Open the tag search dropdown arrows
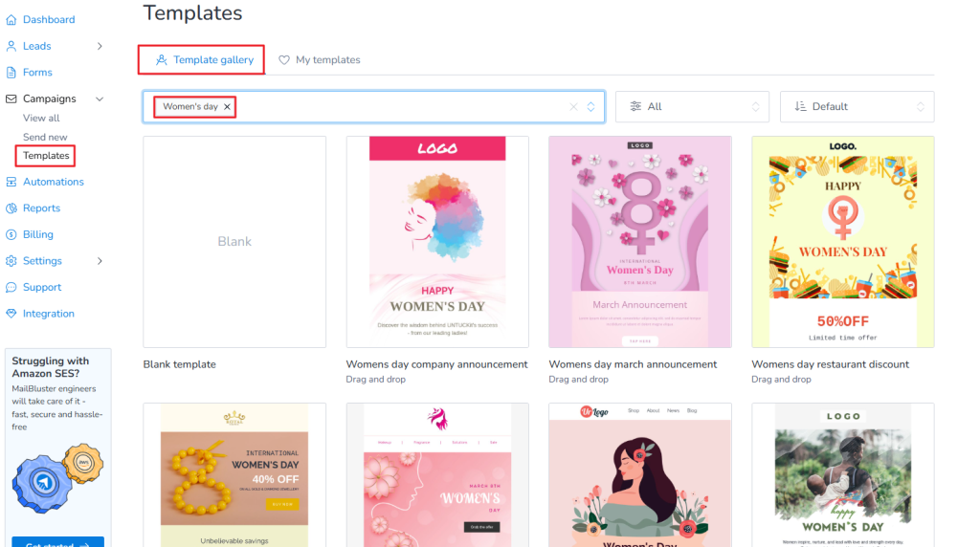Image resolution: width=980 pixels, height=547 pixels. click(x=590, y=107)
